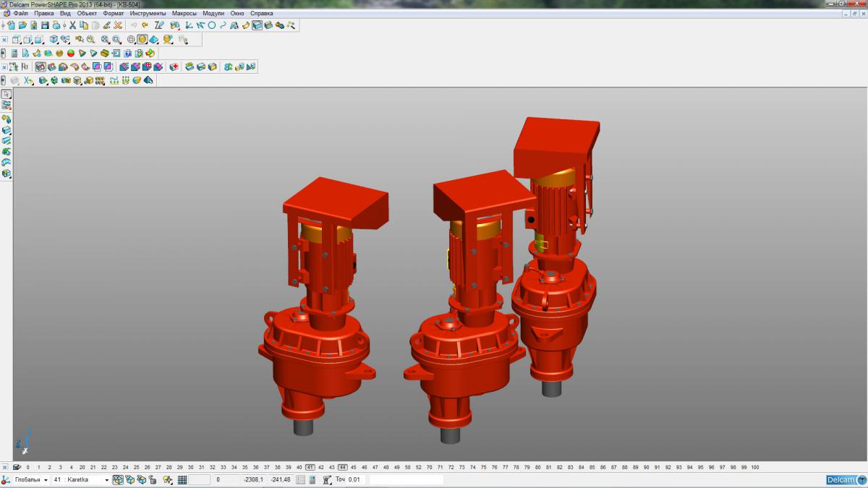Open the Правка menu
This screenshot has width=868, height=488.
coord(44,13)
